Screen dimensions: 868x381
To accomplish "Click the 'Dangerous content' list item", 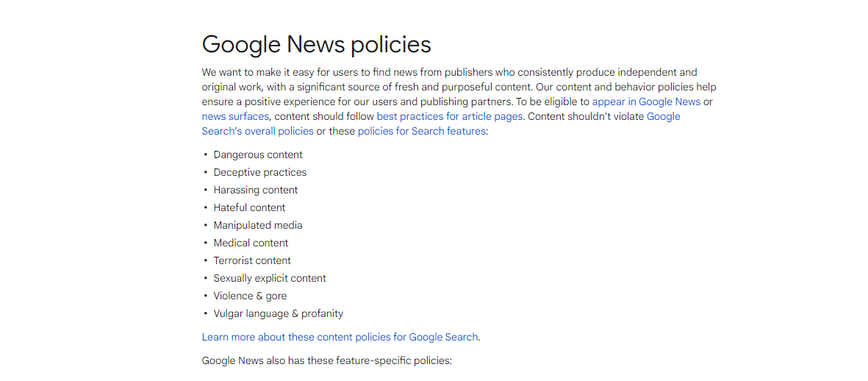I will [258, 154].
